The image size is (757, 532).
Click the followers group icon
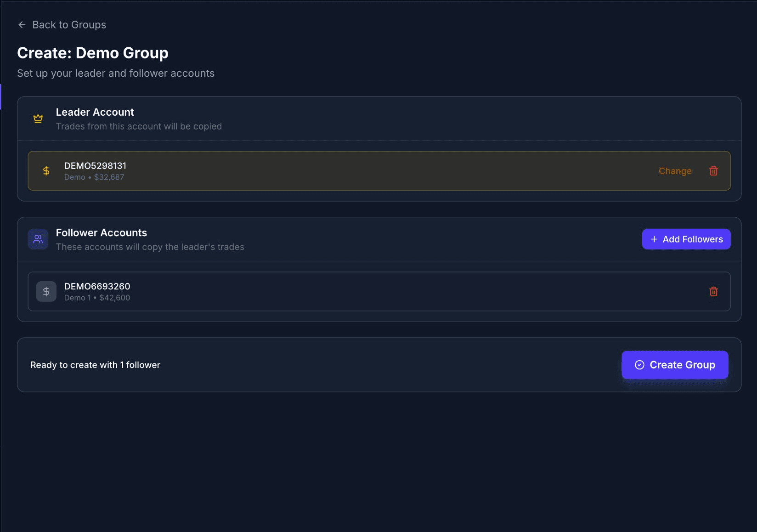tap(38, 239)
